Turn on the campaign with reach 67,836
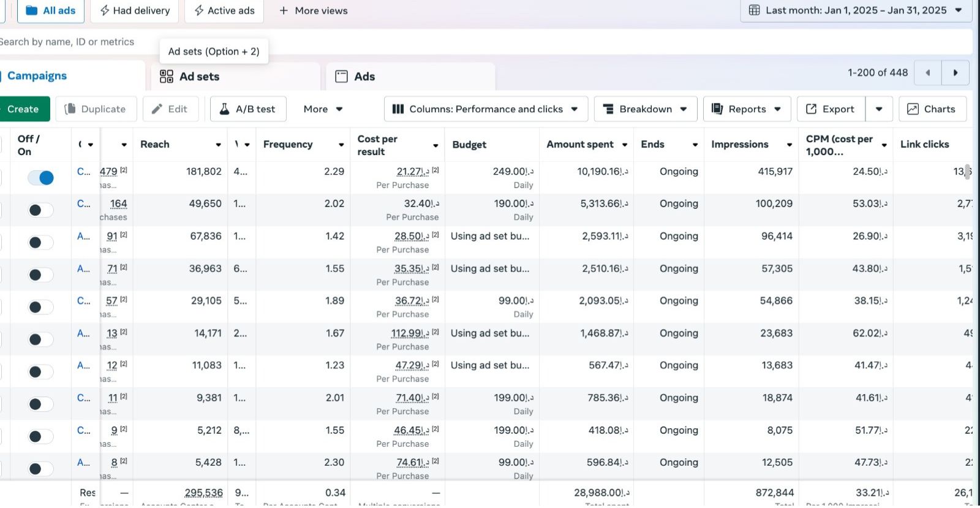Viewport: 980px width, 508px height. coord(41,243)
